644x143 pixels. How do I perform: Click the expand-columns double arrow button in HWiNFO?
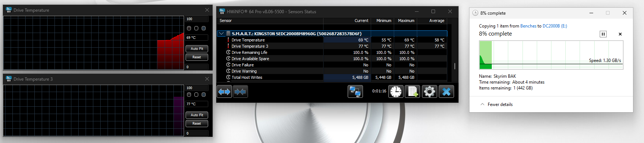click(224, 91)
